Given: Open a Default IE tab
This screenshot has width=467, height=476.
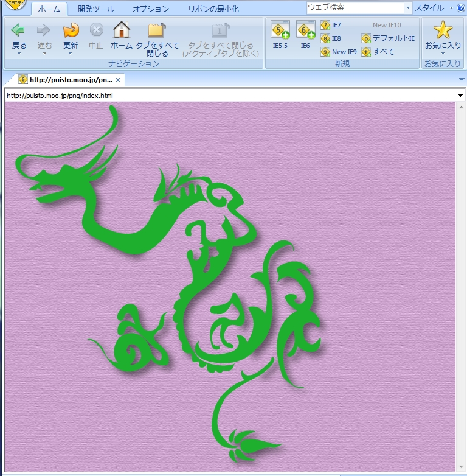Looking at the screenshot, I should coord(388,38).
